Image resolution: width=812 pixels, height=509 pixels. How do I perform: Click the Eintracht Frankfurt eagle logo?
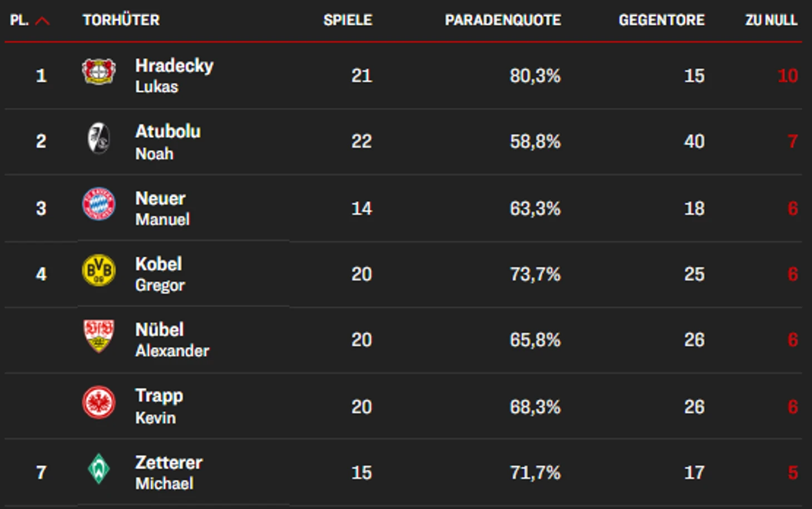[x=98, y=402]
